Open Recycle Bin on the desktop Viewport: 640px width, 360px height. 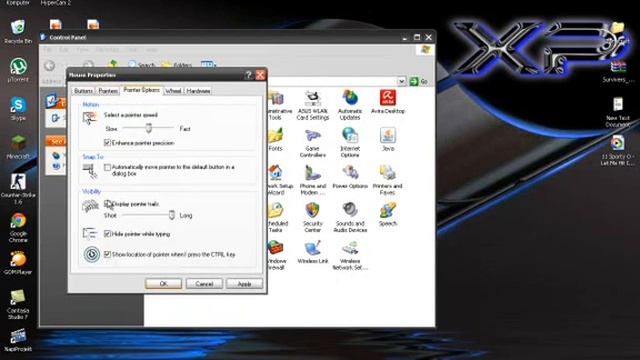[x=18, y=31]
